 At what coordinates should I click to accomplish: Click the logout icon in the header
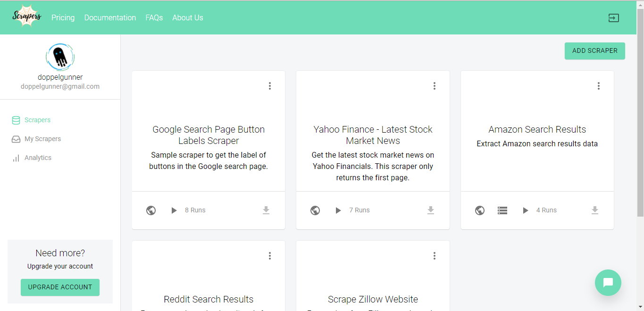click(x=613, y=18)
